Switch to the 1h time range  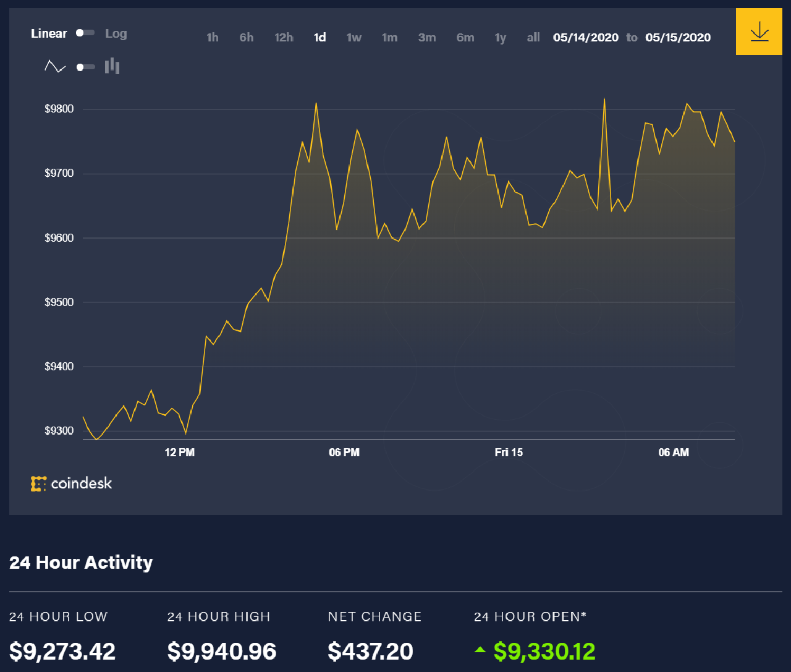coord(213,38)
